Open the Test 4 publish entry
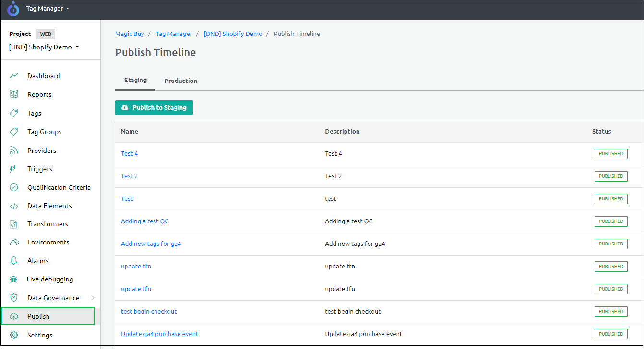 pyautogui.click(x=129, y=153)
